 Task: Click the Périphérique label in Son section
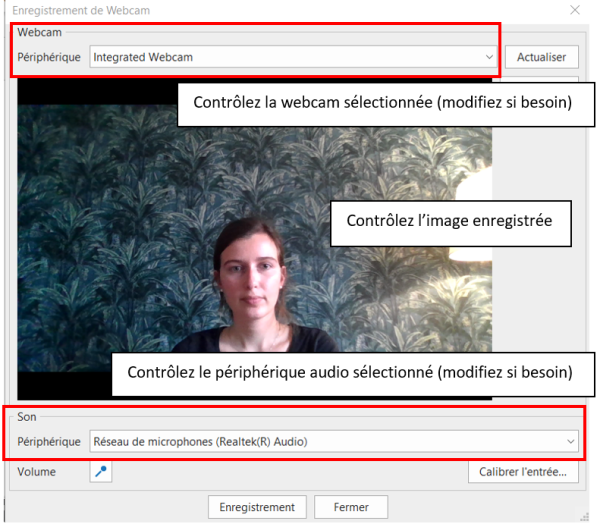coord(49,441)
